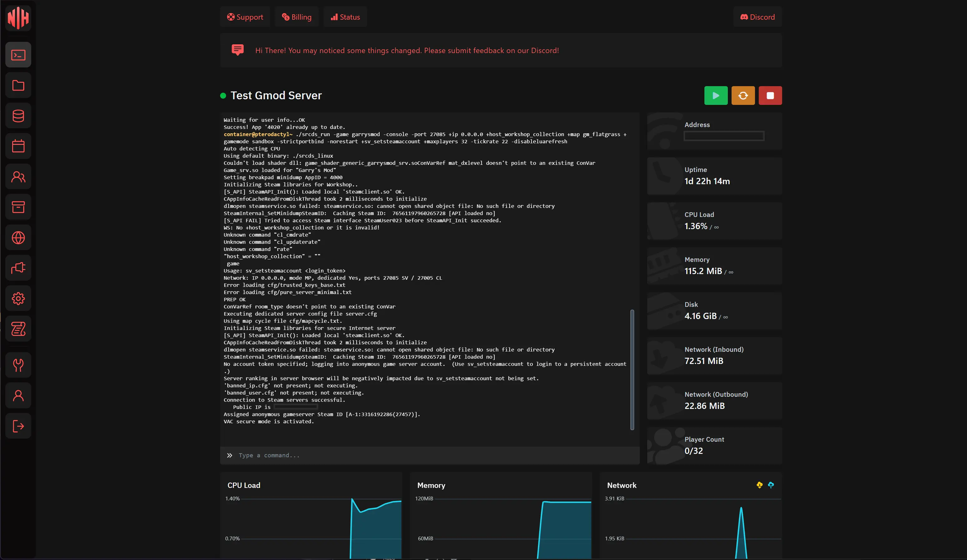The image size is (967, 560).
Task: Click the 'Network' chart heading
Action: [621, 485]
